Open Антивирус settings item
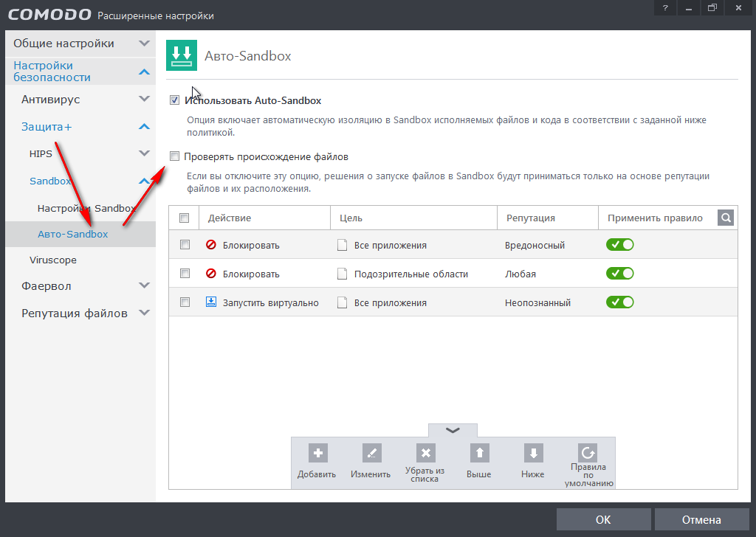 coord(51,100)
